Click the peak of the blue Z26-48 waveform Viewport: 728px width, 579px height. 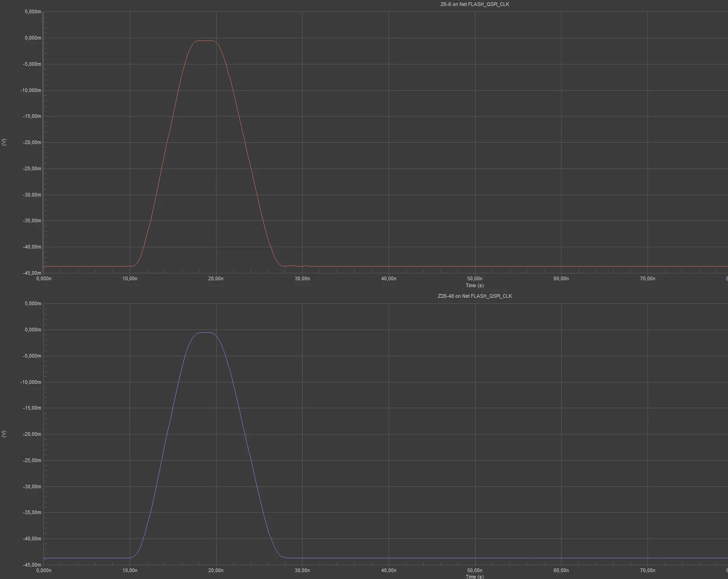click(x=205, y=332)
